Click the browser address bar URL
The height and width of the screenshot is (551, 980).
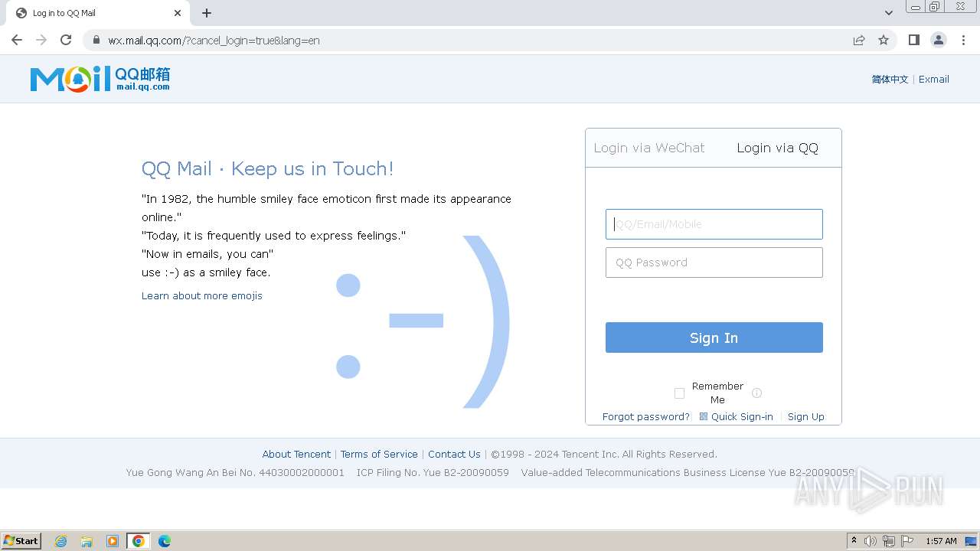pos(214,40)
